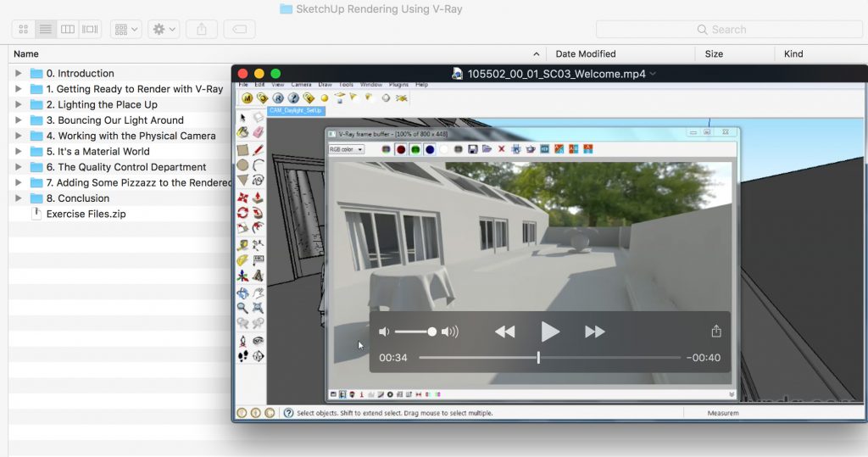Click the Finder edit tags button
868x457 pixels.
pyautogui.click(x=239, y=30)
